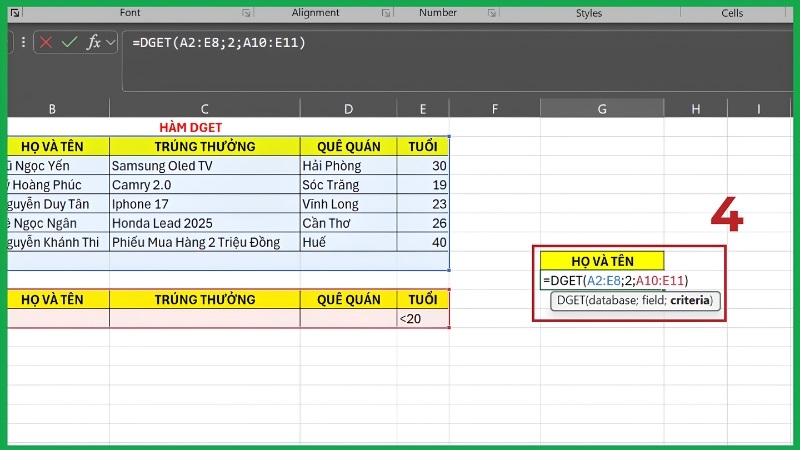
Task: Click 'Huế' cell
Action: 348,242
